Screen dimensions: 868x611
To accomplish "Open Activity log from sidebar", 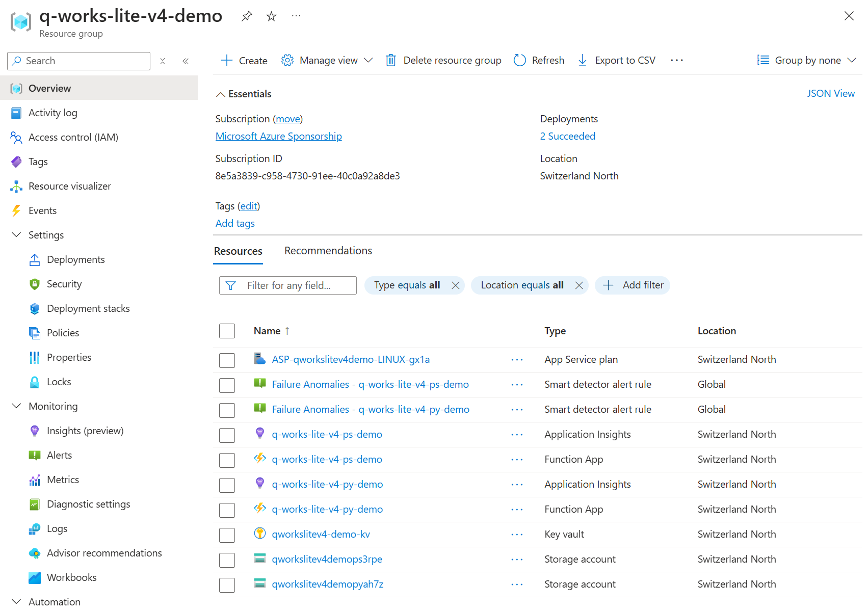I will click(53, 113).
